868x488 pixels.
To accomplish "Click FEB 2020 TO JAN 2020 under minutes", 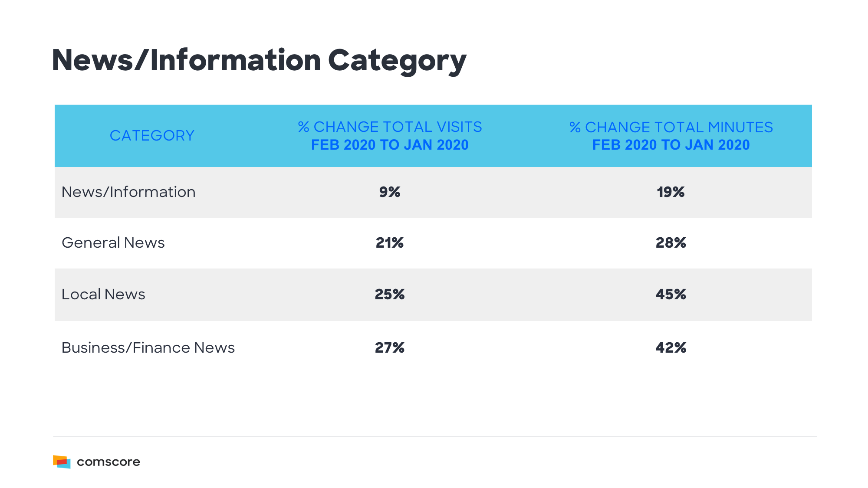I will click(671, 145).
